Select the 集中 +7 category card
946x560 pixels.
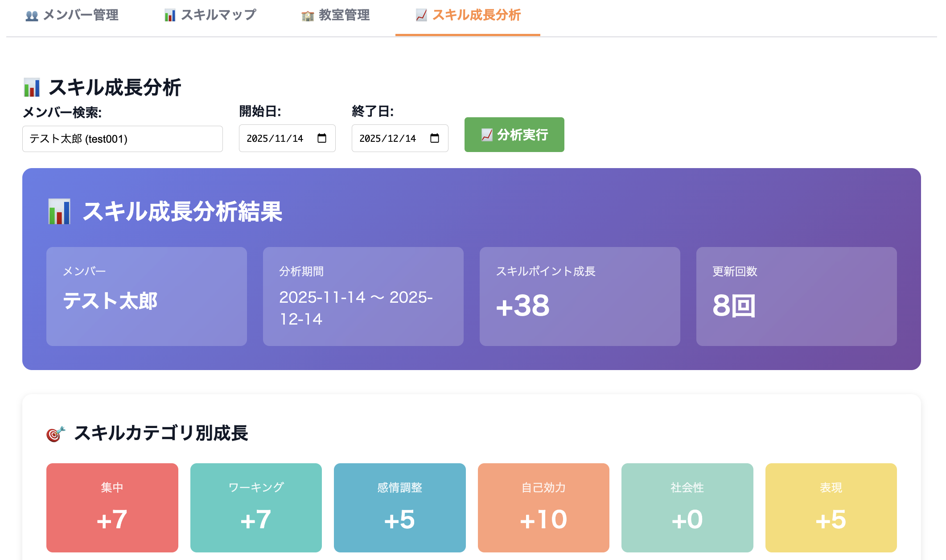[x=112, y=508]
